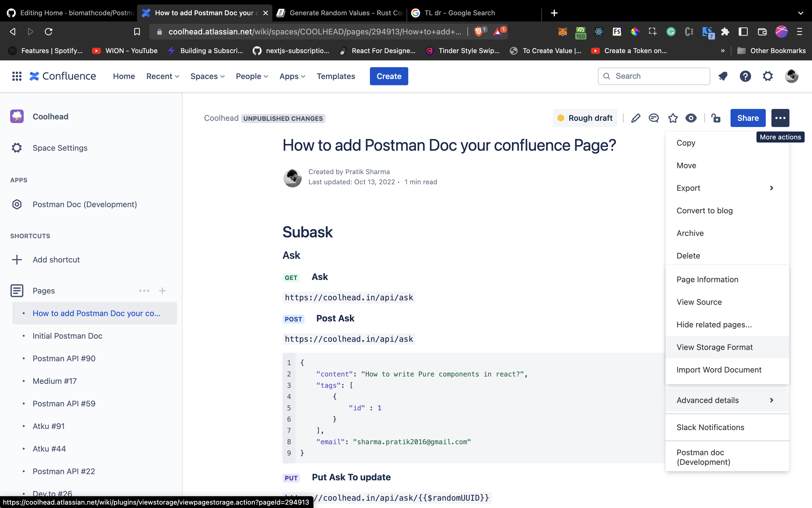Select Copy from More actions menu
This screenshot has width=812, height=508.
click(727, 143)
